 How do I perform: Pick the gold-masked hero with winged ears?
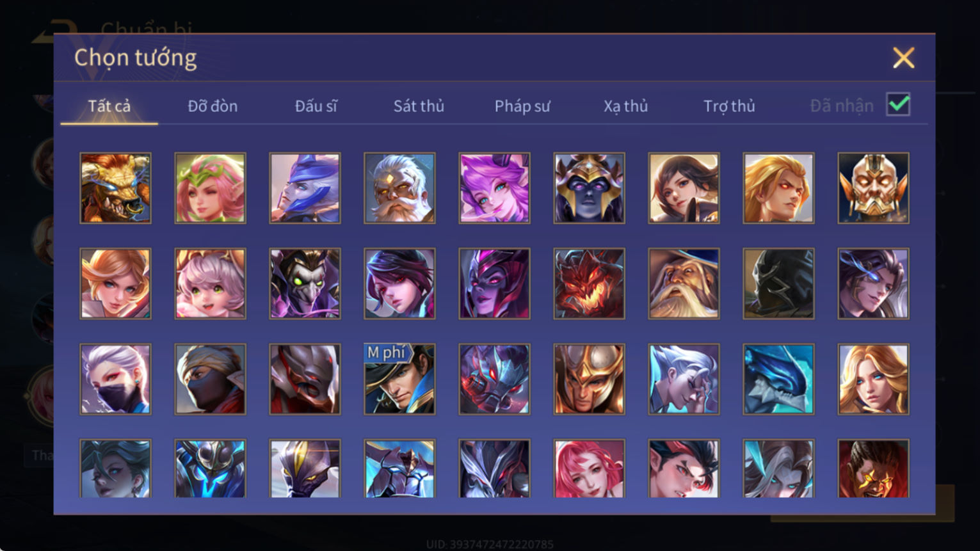(x=873, y=188)
